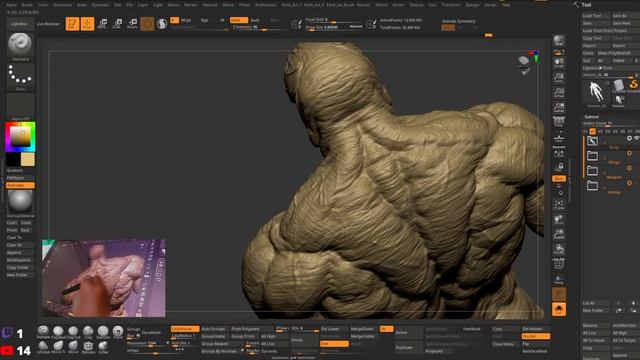
Task: Open the Document menu
Action: pyautogui.click(x=63, y=5)
